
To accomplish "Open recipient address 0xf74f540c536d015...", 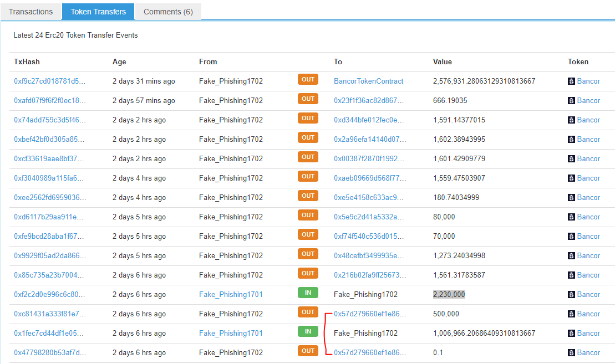I will tap(369, 236).
